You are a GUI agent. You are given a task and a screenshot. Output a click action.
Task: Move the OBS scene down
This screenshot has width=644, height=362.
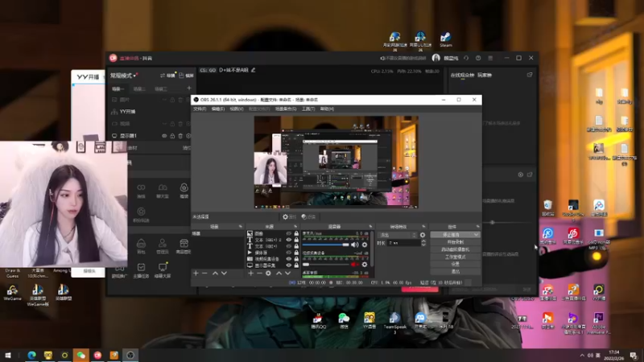(x=224, y=274)
